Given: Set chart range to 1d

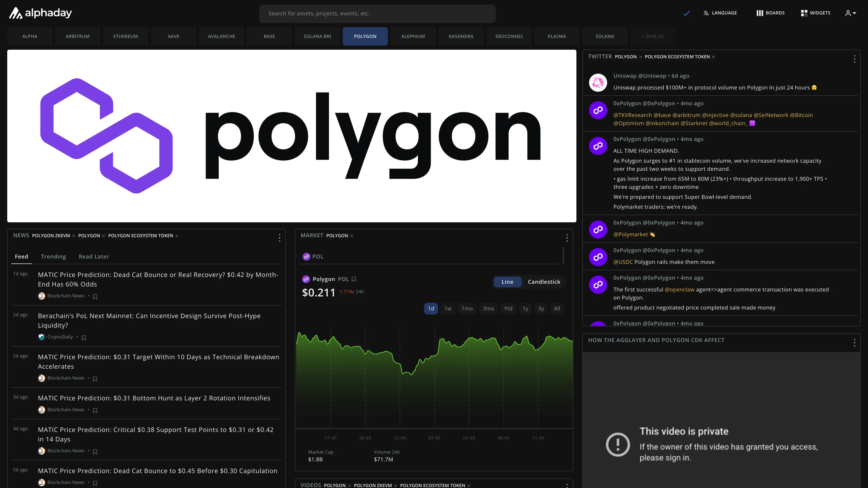Looking at the screenshot, I should pos(431,308).
